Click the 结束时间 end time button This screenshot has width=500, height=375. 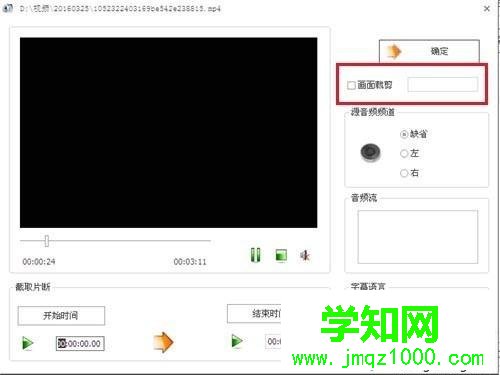[x=254, y=314]
